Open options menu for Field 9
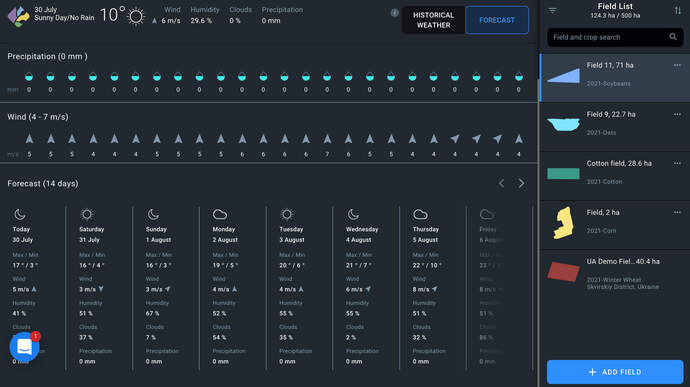 point(677,114)
